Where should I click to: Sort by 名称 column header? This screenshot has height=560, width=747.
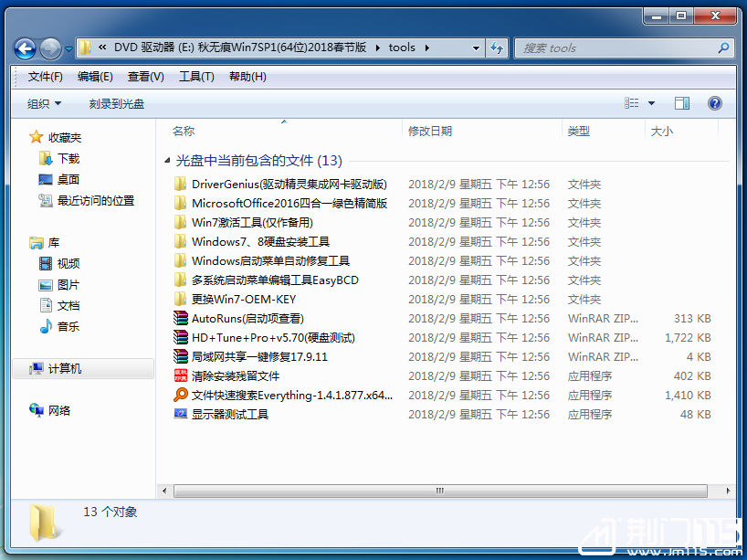point(184,131)
